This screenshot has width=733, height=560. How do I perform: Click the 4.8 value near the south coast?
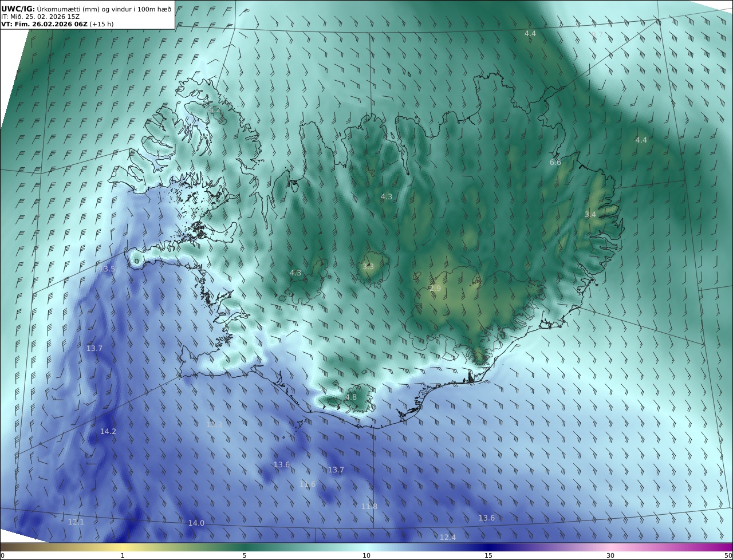[x=351, y=397]
